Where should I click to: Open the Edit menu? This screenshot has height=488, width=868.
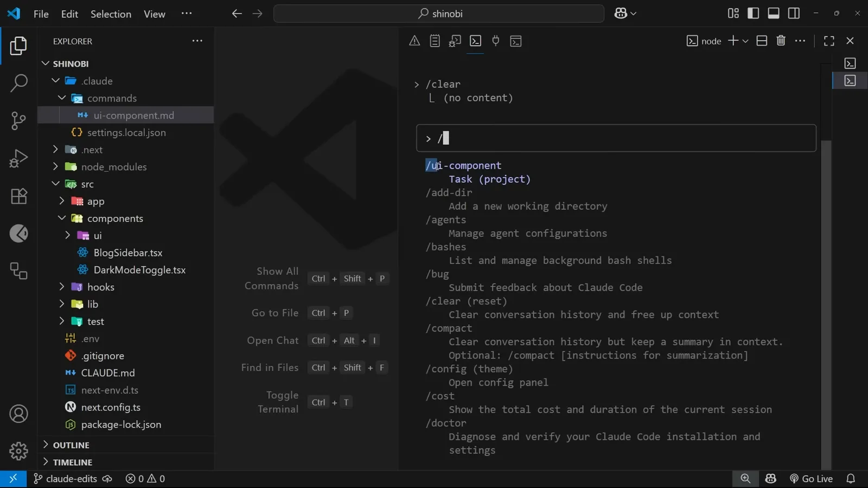69,14
